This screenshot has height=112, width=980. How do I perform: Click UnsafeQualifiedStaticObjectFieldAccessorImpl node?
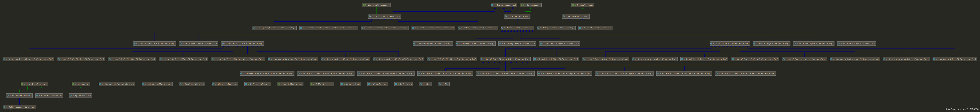(x=326, y=73)
